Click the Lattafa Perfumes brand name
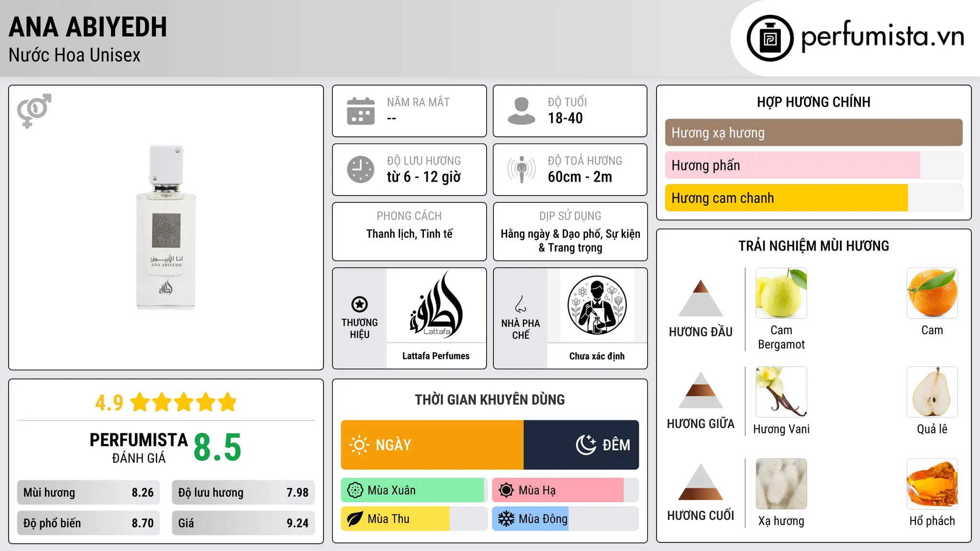This screenshot has width=980, height=551. (436, 356)
